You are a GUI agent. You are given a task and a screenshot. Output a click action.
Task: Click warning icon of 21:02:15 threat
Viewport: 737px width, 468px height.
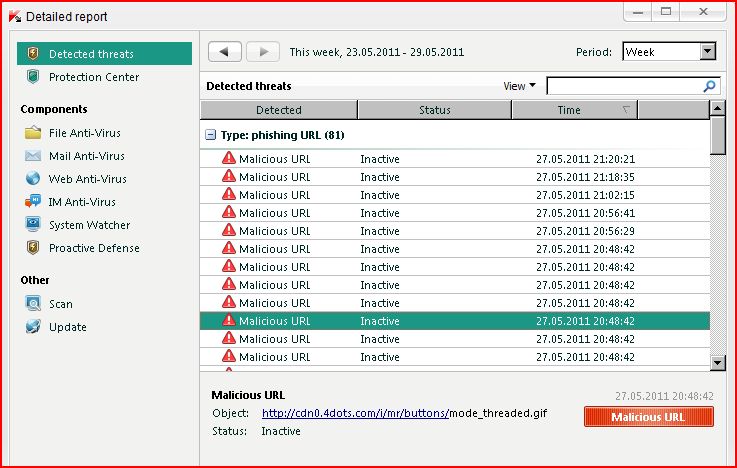229,194
